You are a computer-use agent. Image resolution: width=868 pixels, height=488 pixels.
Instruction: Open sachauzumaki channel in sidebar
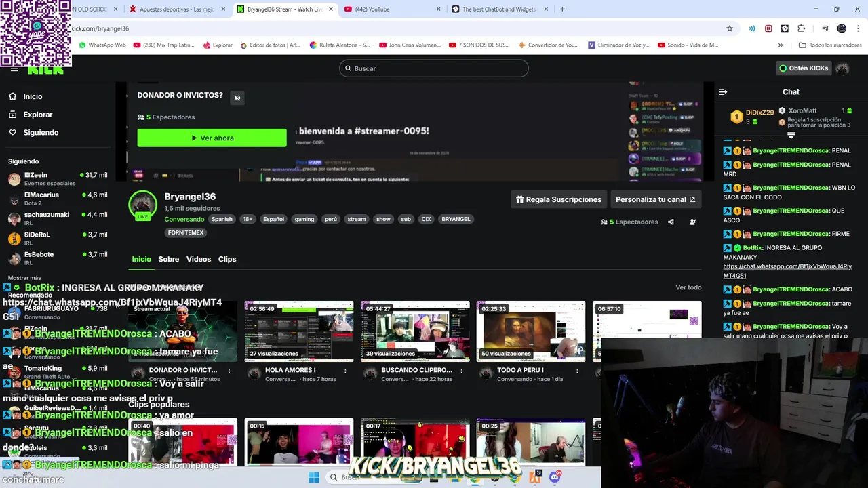(58, 218)
